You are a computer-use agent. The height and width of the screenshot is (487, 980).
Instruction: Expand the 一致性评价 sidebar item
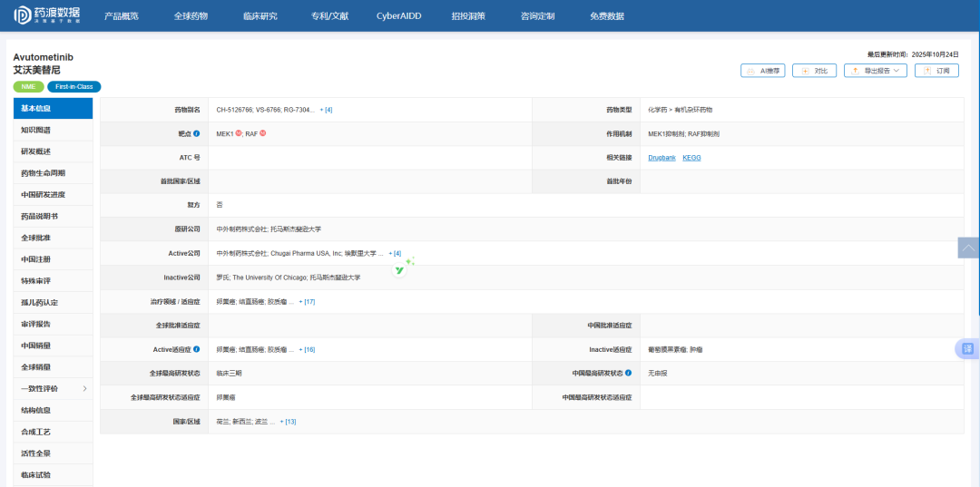(x=84, y=388)
